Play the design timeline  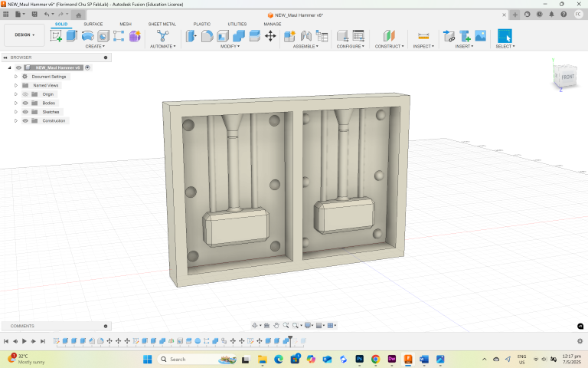click(24, 341)
